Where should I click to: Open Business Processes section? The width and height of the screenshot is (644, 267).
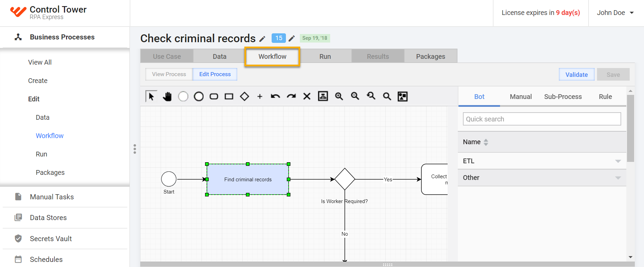62,37
